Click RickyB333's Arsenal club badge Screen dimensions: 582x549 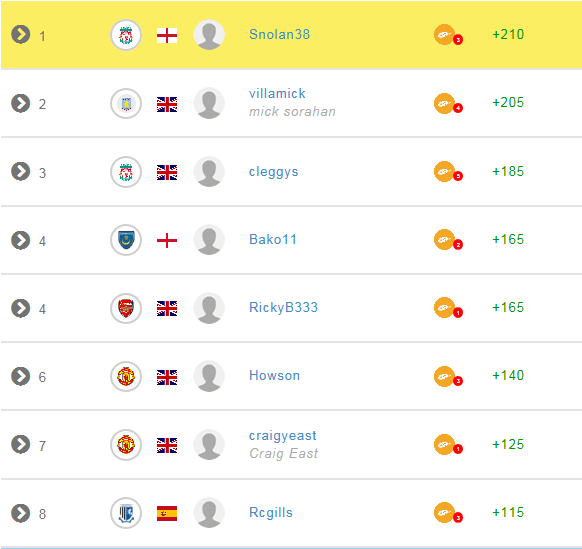point(126,308)
